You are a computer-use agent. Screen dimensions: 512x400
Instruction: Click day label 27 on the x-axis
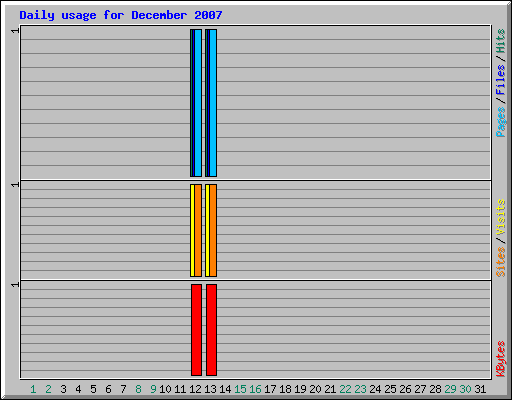[420, 389]
